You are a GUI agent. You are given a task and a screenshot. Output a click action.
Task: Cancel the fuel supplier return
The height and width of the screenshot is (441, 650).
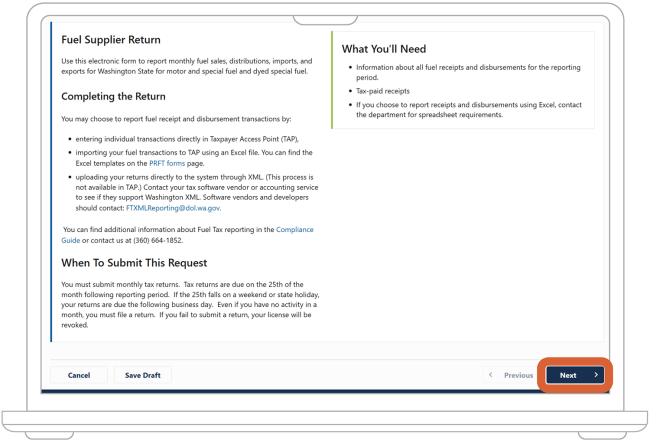(79, 375)
